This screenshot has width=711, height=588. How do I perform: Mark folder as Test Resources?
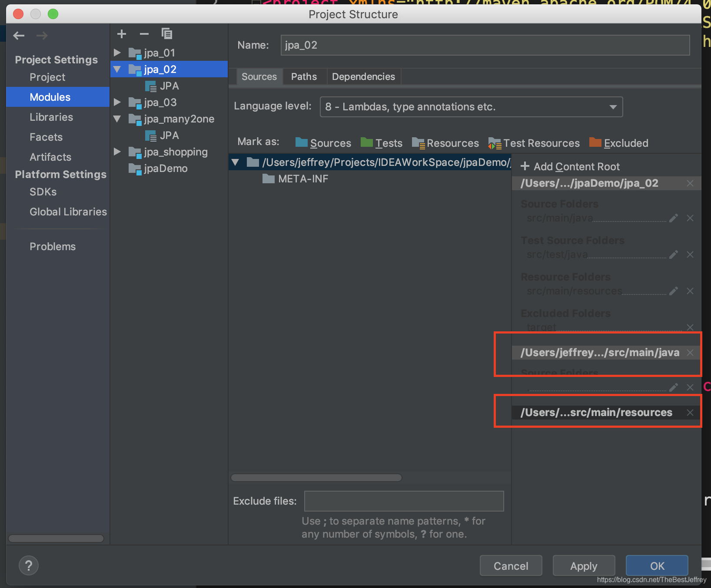coord(534,143)
